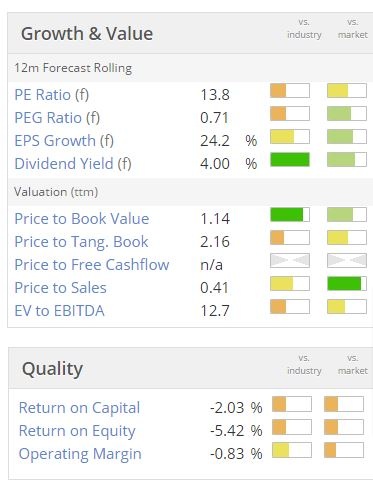Click Price to Free Cashflow vs. market n/a icon

[x=347, y=261]
